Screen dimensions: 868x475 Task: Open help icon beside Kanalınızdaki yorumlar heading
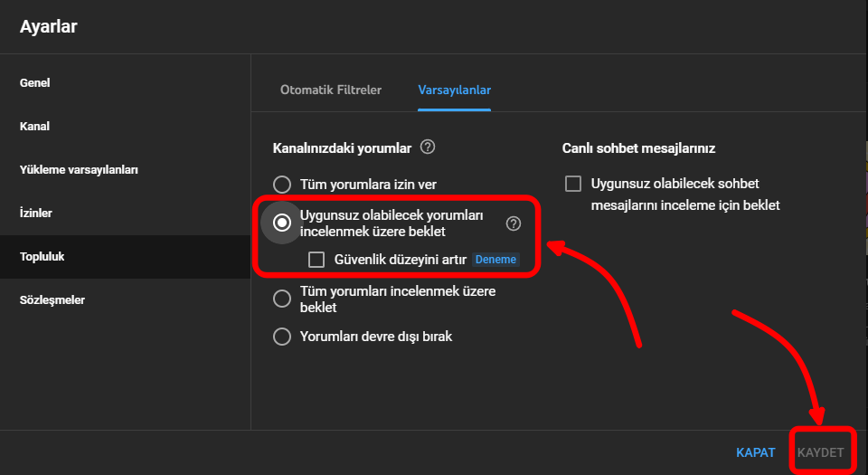tap(429, 147)
